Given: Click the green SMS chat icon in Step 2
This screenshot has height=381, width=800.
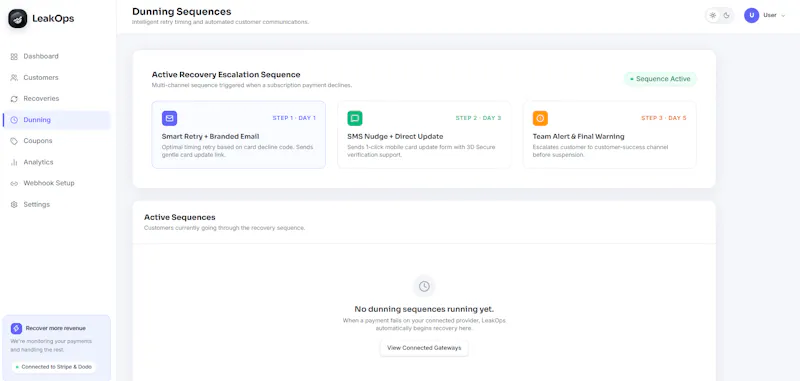Looking at the screenshot, I should pos(355,118).
